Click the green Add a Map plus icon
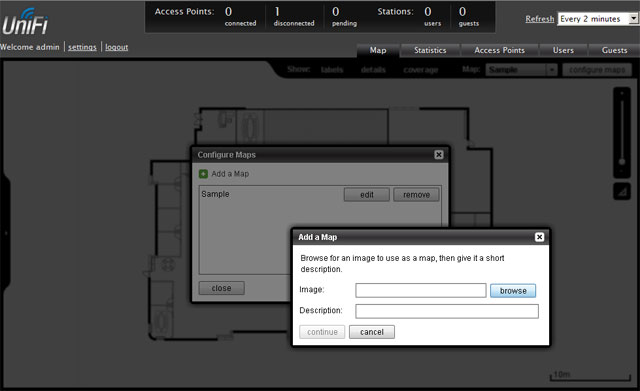The height and width of the screenshot is (391, 640). click(203, 174)
